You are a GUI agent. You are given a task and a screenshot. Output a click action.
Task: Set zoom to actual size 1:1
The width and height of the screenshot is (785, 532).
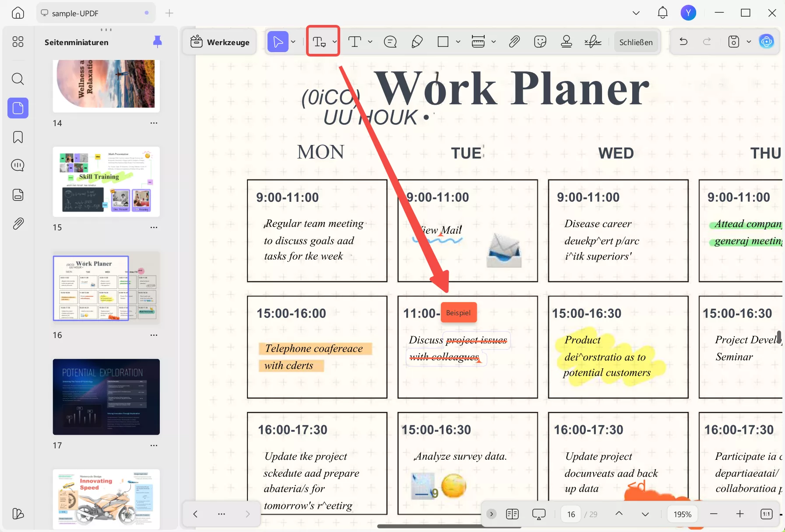[x=767, y=514]
